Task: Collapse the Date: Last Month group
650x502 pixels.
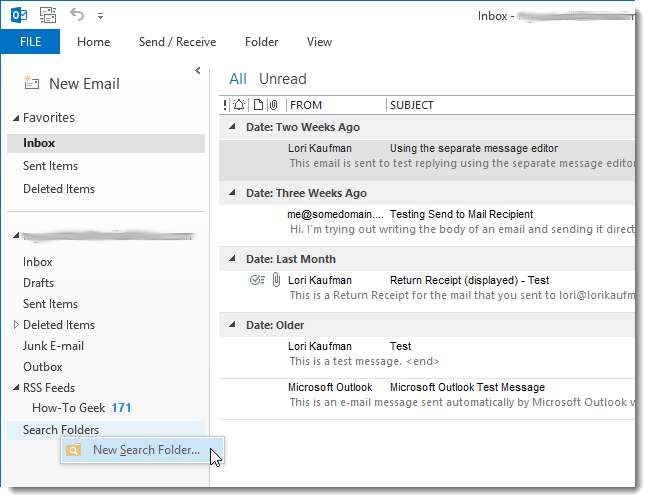Action: pyautogui.click(x=233, y=258)
